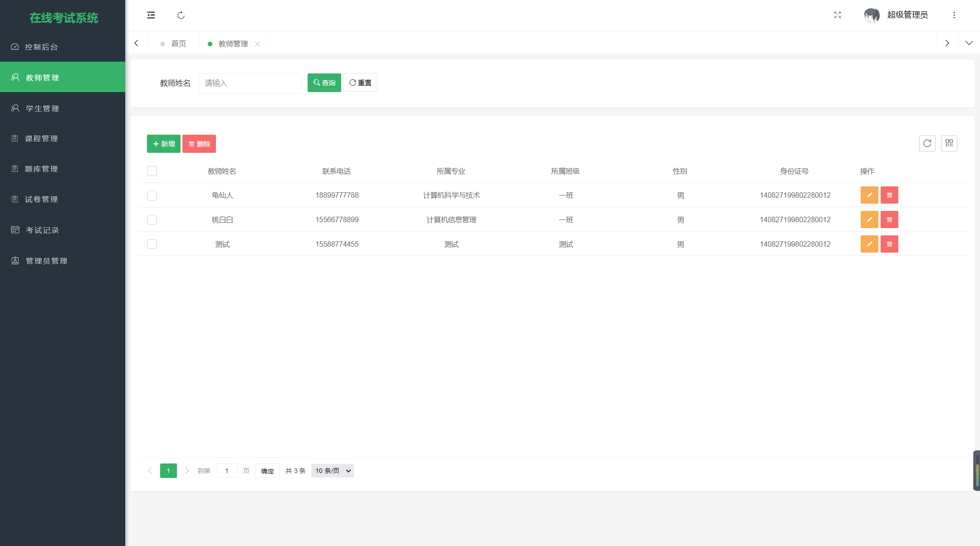Click the 教师姓名 search input field
The width and height of the screenshot is (980, 546).
[250, 83]
